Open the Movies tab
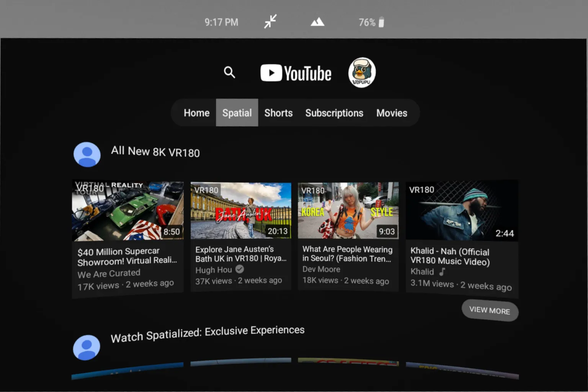The height and width of the screenshot is (392, 588). (x=392, y=113)
